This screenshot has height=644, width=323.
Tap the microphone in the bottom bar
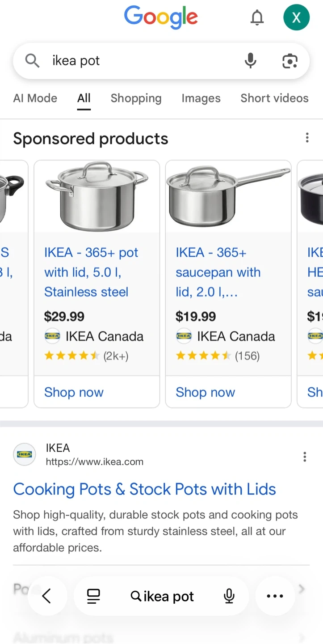[229, 596]
